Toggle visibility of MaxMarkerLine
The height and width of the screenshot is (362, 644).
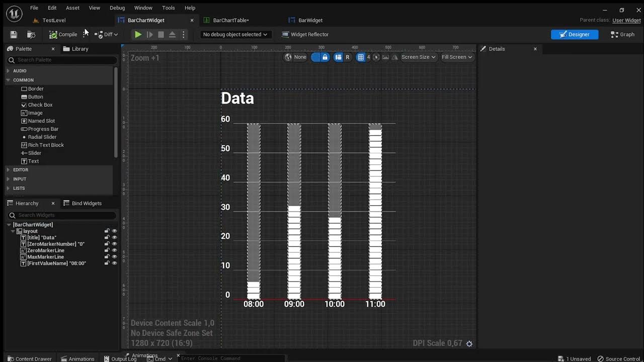114,257
